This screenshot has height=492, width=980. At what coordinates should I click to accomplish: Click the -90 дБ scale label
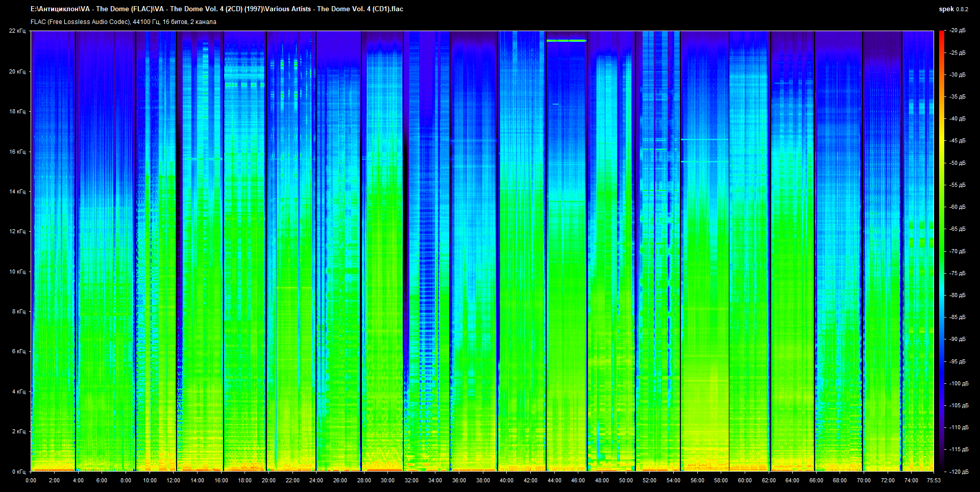point(958,339)
